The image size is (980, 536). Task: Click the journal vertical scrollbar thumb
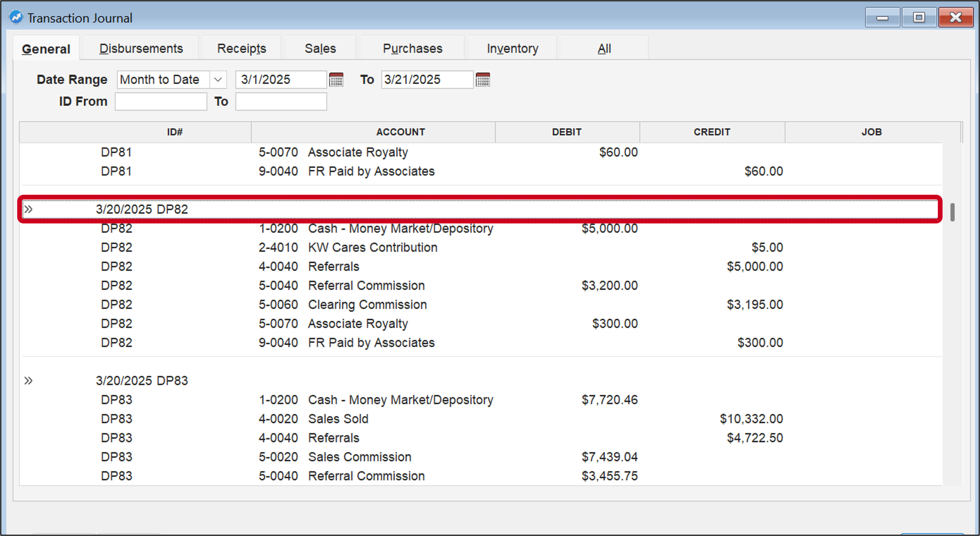point(952,212)
